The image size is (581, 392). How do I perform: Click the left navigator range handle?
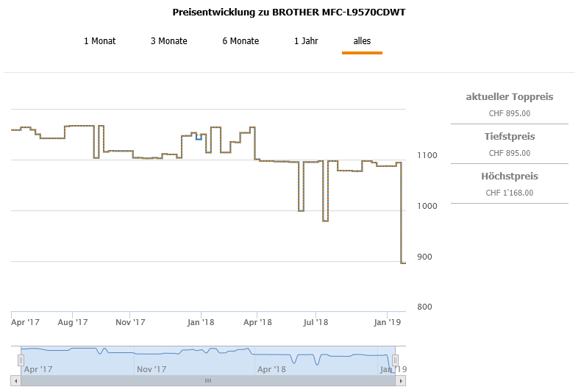[x=21, y=360]
